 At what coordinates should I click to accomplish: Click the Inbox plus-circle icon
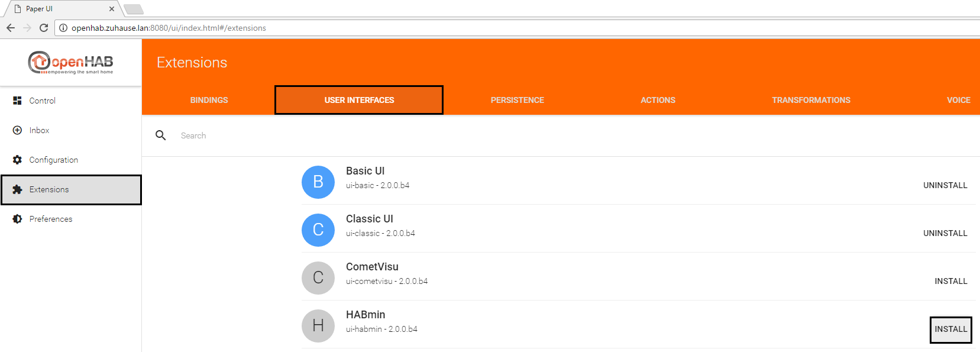tap(17, 130)
